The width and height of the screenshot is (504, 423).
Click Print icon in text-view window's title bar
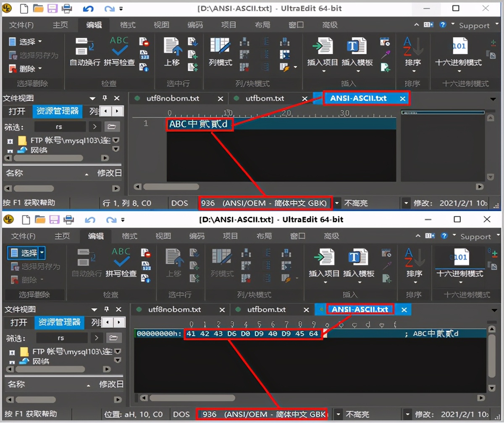[66, 8]
